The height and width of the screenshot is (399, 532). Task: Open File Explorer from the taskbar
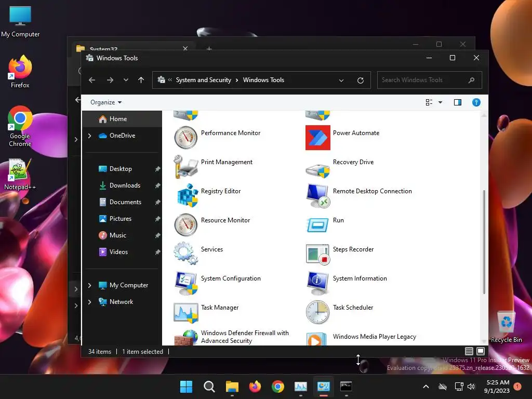pos(232,387)
